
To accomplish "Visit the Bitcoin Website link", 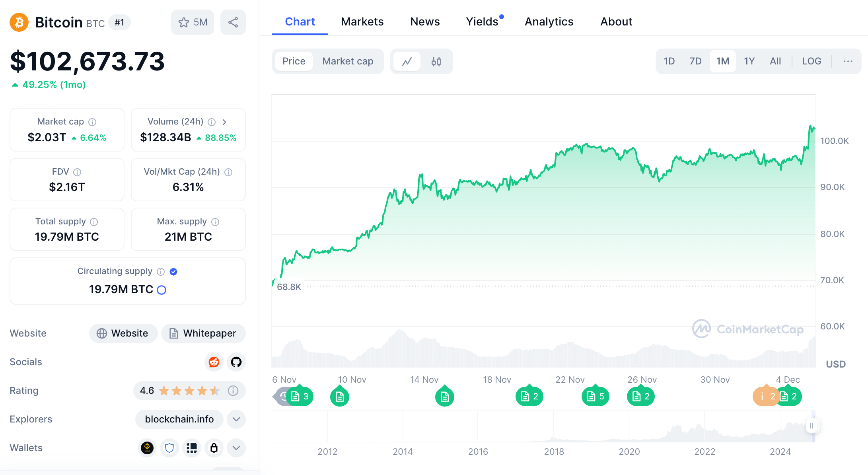I will 123,333.
